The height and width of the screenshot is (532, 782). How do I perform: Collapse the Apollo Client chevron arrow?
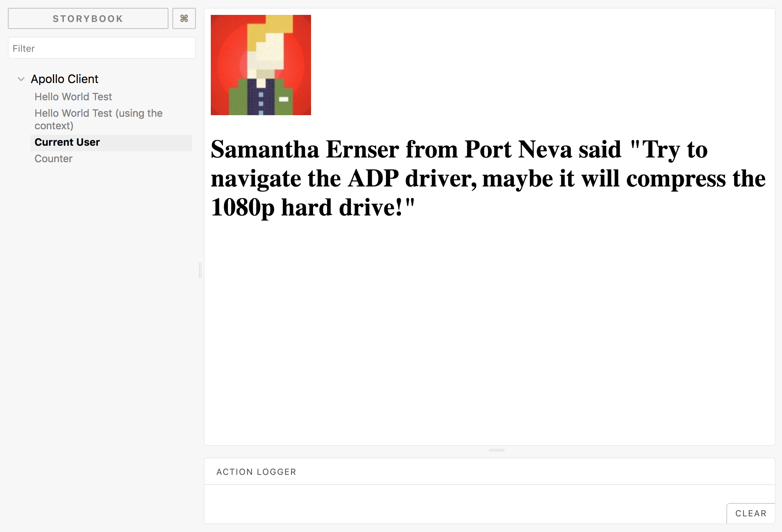click(x=21, y=79)
